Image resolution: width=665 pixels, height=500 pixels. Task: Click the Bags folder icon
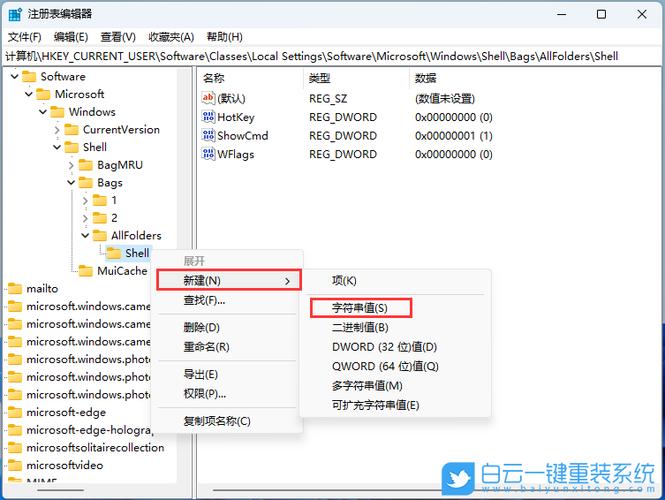click(86, 182)
